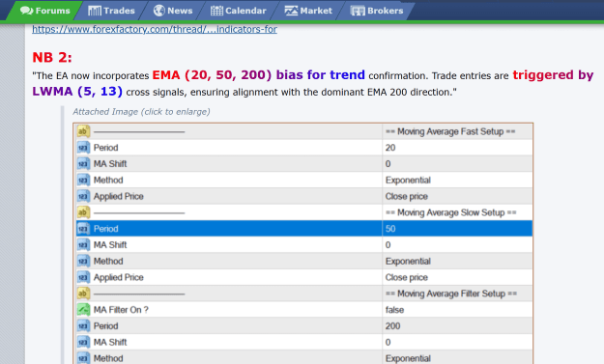Click the highlighted Period value 50

[390, 229]
